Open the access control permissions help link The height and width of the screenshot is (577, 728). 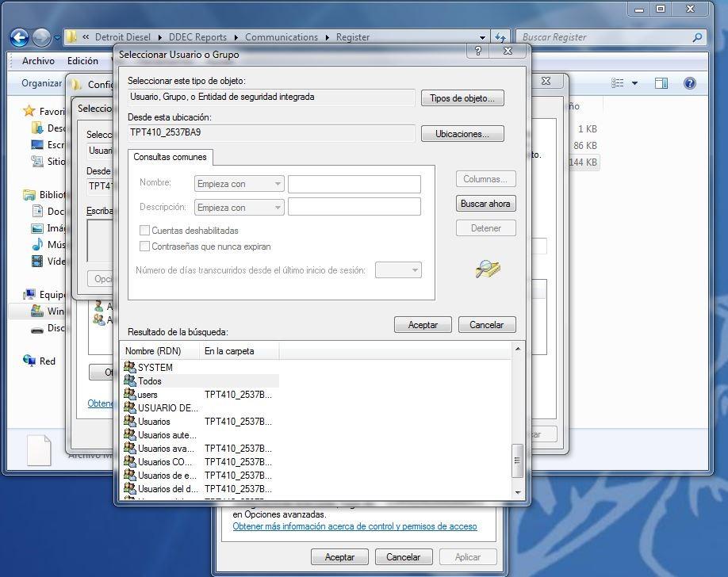coord(354,526)
